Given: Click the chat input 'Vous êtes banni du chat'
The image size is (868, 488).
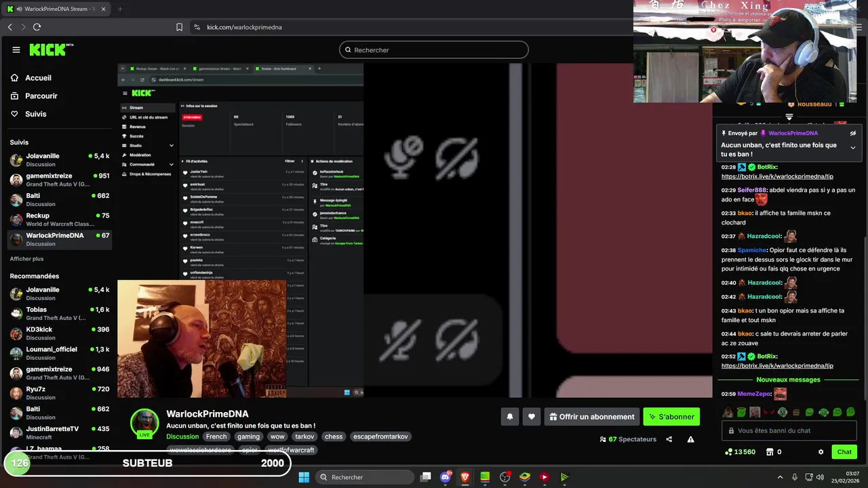Looking at the screenshot, I should click(789, 430).
